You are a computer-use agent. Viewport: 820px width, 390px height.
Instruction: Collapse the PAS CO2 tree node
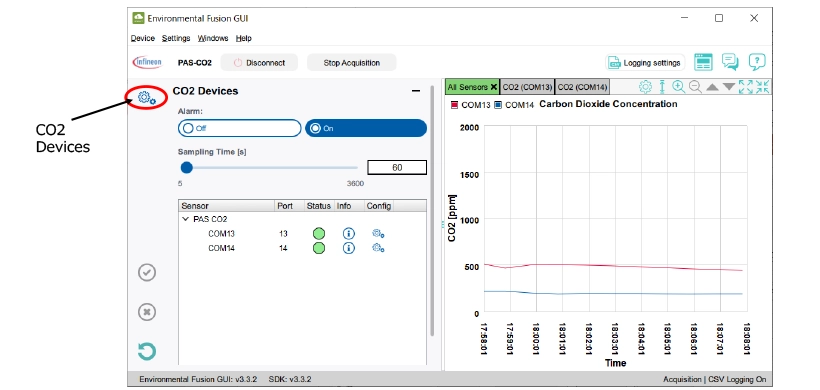coord(185,219)
